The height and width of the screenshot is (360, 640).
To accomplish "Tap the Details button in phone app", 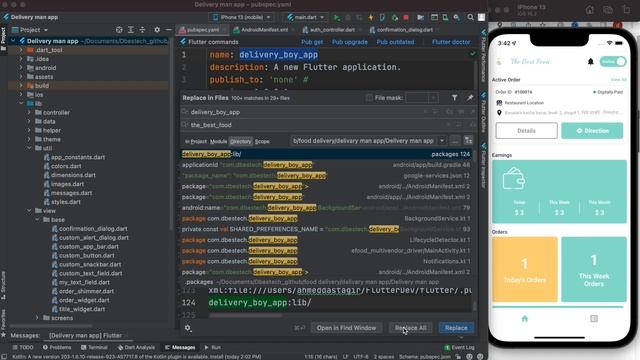I will 527,131.
